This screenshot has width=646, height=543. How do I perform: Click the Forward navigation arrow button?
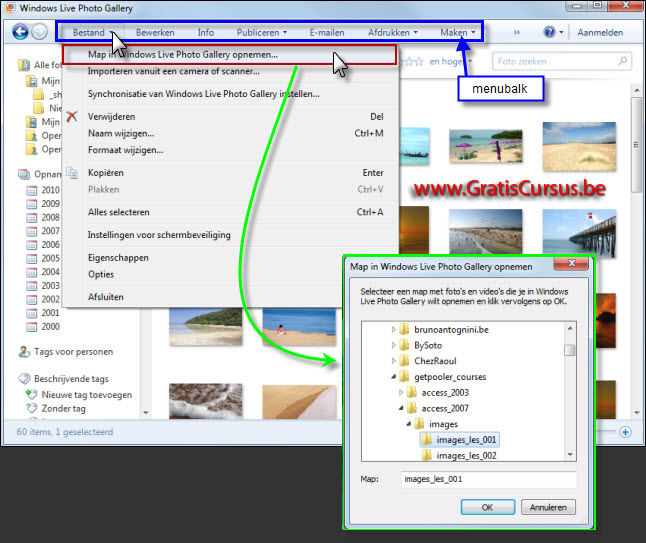click(40, 32)
